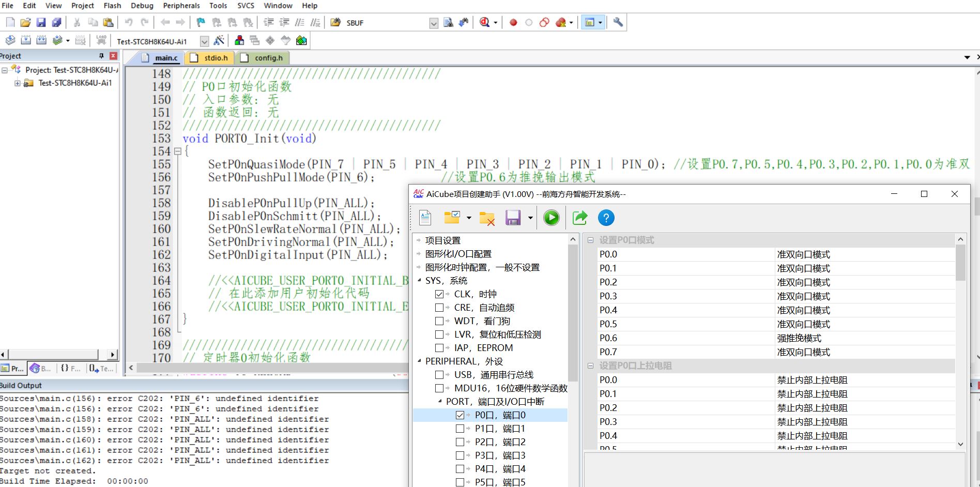
Task: Select P0.6 强推挽模式 value cell
Action: point(864,338)
